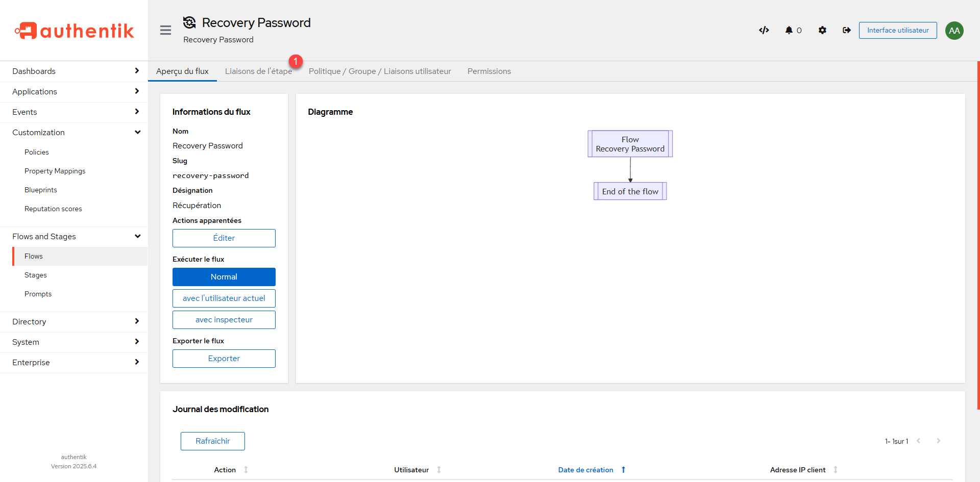The width and height of the screenshot is (980, 482).
Task: Run the flow with Normal button
Action: click(224, 277)
